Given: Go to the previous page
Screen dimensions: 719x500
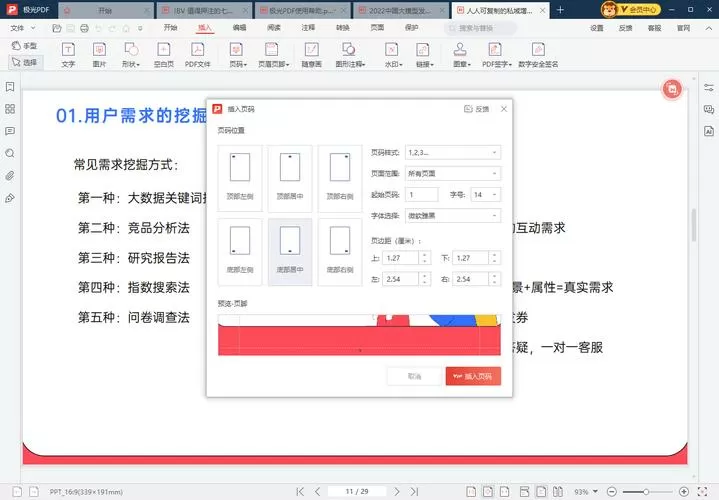Looking at the screenshot, I should pyautogui.click(x=317, y=491).
